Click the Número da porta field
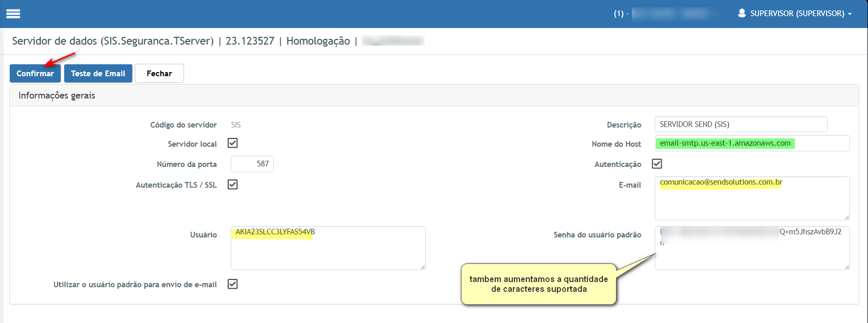This screenshot has width=868, height=323. click(x=252, y=164)
